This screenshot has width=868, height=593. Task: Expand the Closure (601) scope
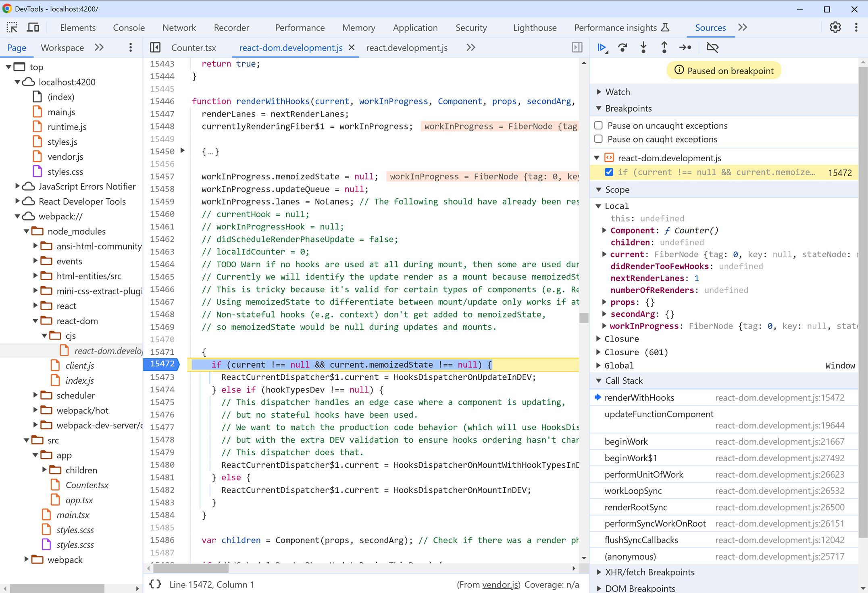click(x=599, y=352)
